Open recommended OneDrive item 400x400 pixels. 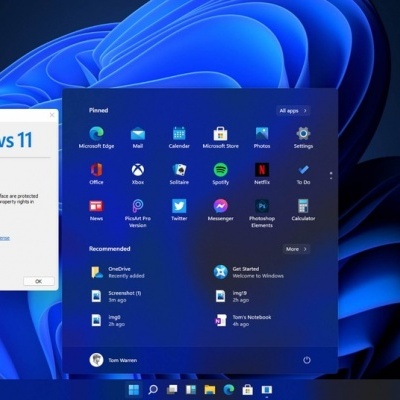[118, 272]
